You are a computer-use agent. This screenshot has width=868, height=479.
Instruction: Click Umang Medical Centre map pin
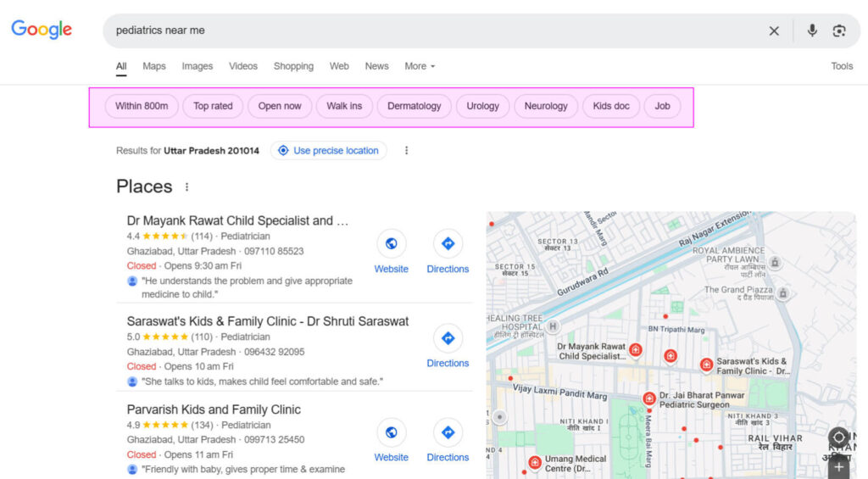[x=534, y=463]
